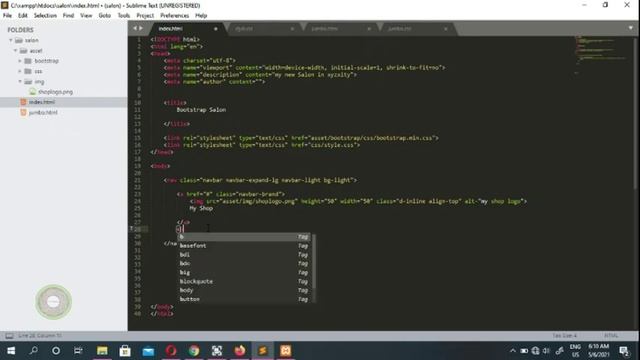Switch to the index.html tab

tap(186, 29)
